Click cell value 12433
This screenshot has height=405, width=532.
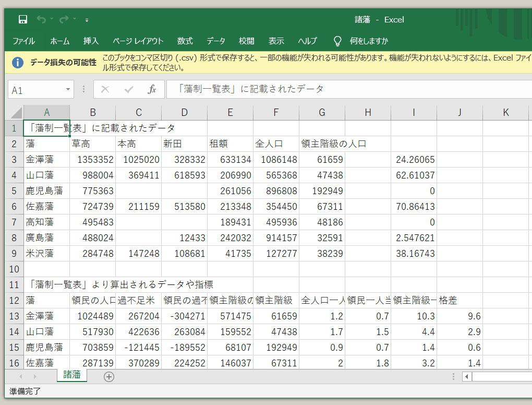pyautogui.click(x=184, y=237)
